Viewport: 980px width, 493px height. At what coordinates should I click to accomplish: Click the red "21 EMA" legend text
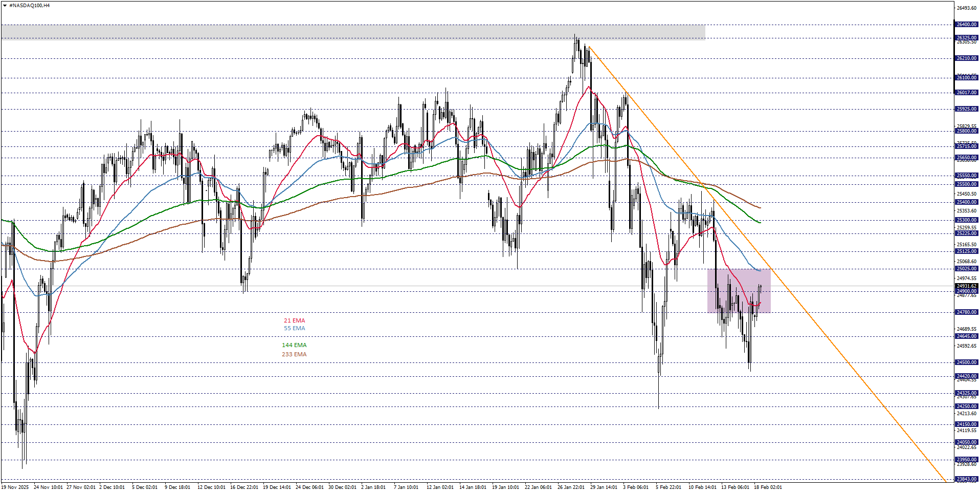tap(294, 320)
